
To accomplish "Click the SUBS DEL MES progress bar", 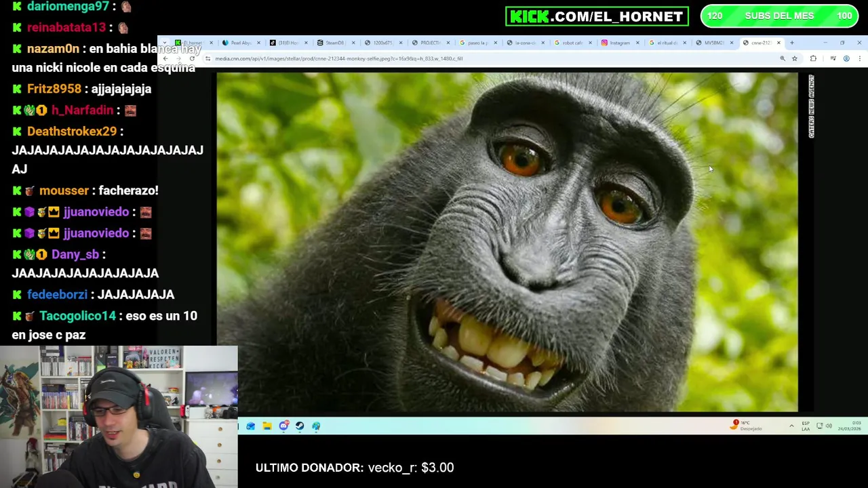I will 779,16.
